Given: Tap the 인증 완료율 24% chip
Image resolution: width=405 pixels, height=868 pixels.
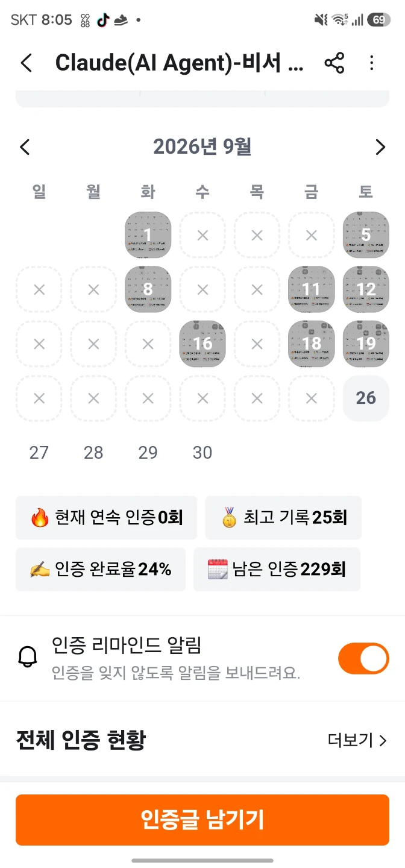Looking at the screenshot, I should coord(101,569).
